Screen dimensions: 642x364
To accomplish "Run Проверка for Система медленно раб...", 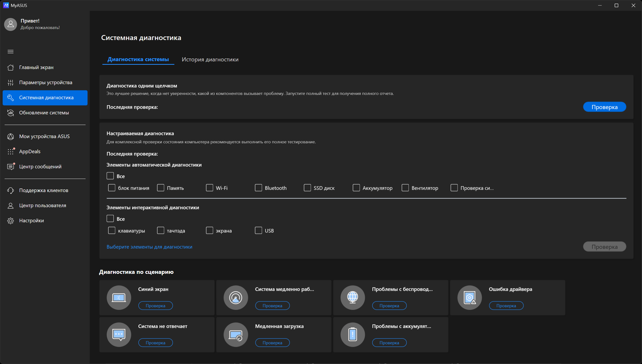I will pyautogui.click(x=272, y=306).
